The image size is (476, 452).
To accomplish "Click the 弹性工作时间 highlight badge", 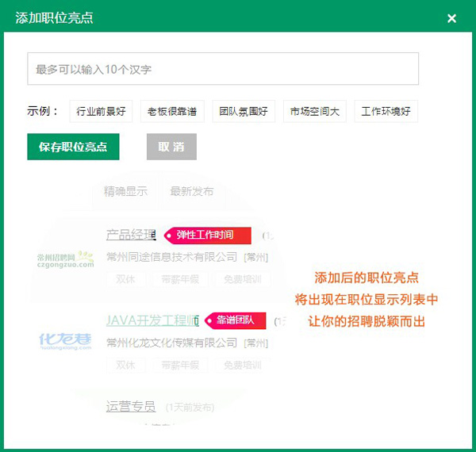I will (207, 236).
